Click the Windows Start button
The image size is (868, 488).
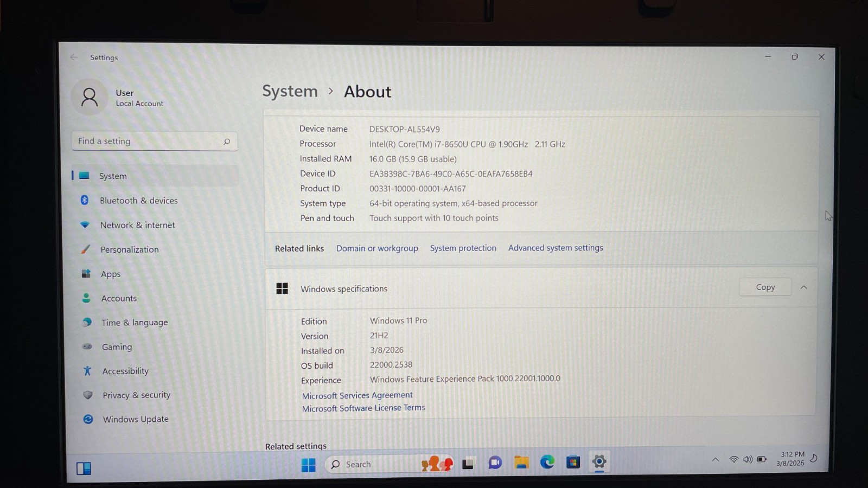pos(308,465)
